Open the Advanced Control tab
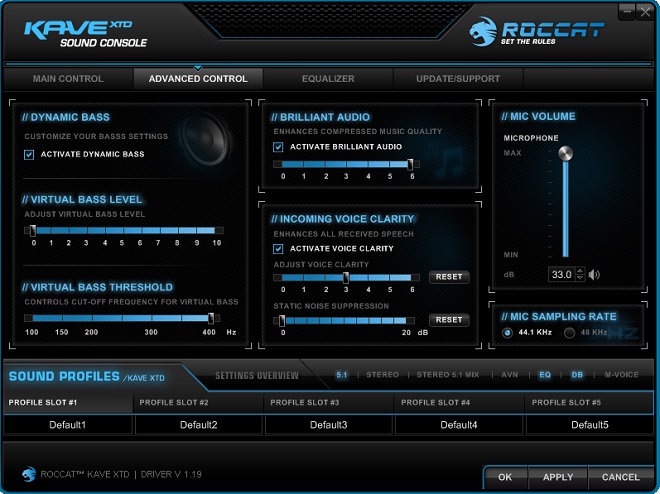This screenshot has height=494, width=660. tap(198, 79)
